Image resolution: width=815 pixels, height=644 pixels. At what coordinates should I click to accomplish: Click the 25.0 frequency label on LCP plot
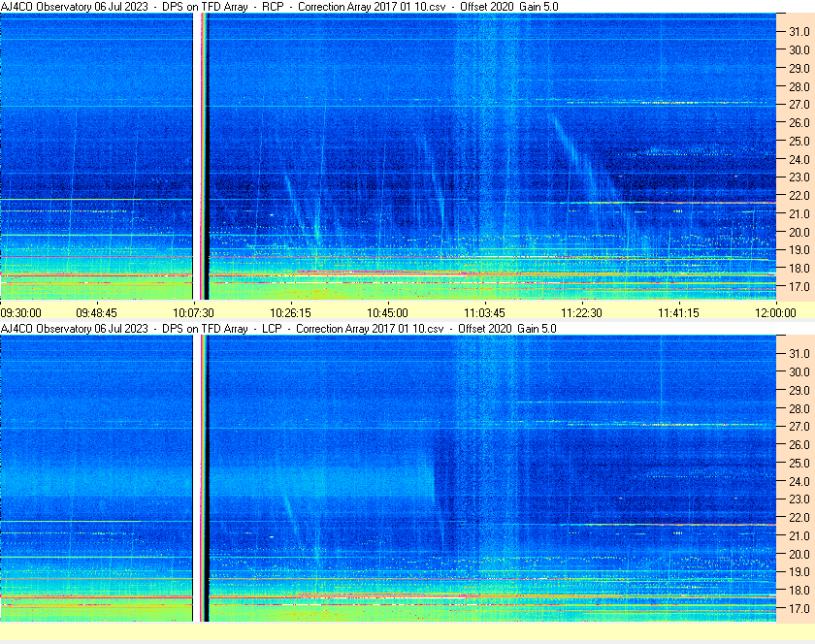(799, 464)
